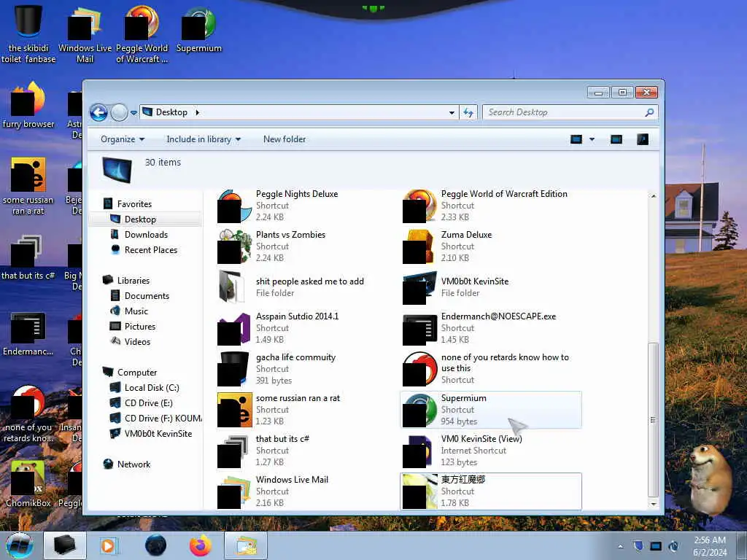
Task: Open the Documents library
Action: (147, 296)
